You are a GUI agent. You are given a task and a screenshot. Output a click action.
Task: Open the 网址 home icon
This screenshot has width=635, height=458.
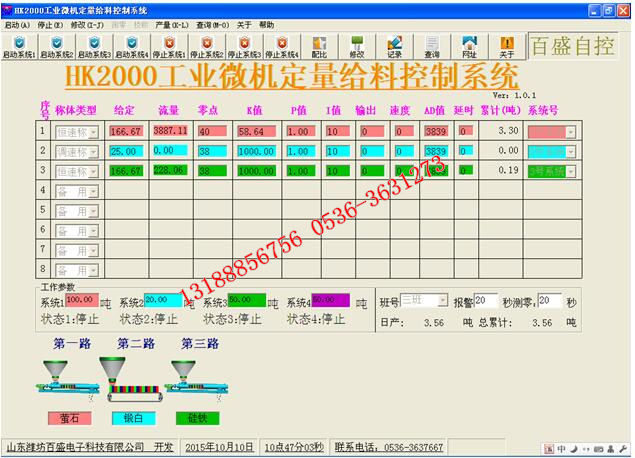coord(469,47)
